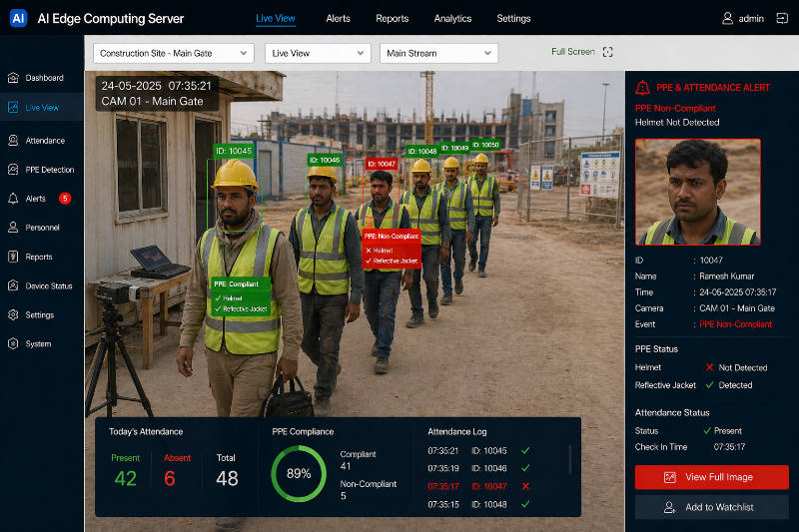Click the admin user profile icon
The height and width of the screenshot is (532, 799).
tap(727, 18)
